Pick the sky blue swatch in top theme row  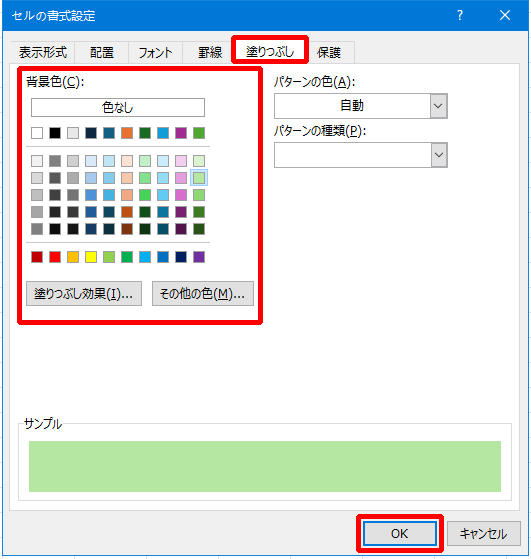click(163, 133)
